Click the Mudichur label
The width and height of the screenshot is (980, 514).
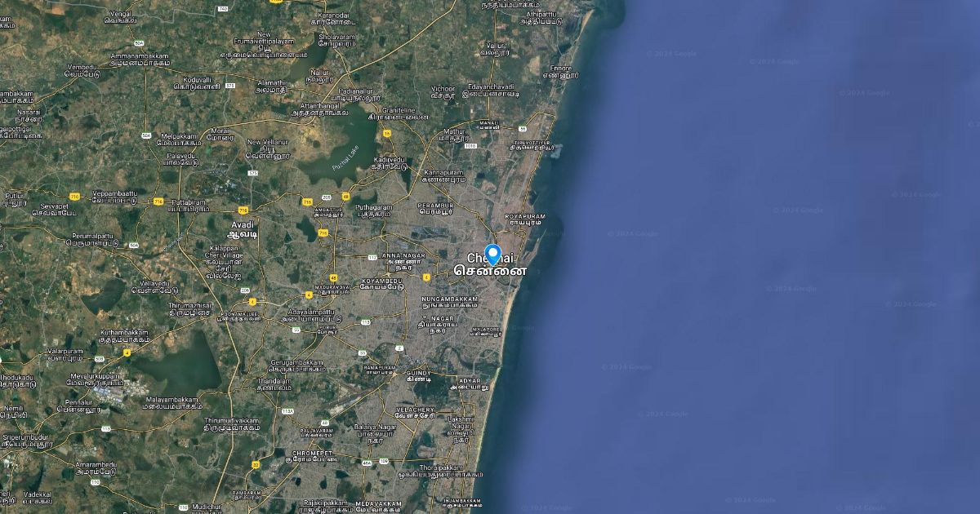click(x=206, y=507)
